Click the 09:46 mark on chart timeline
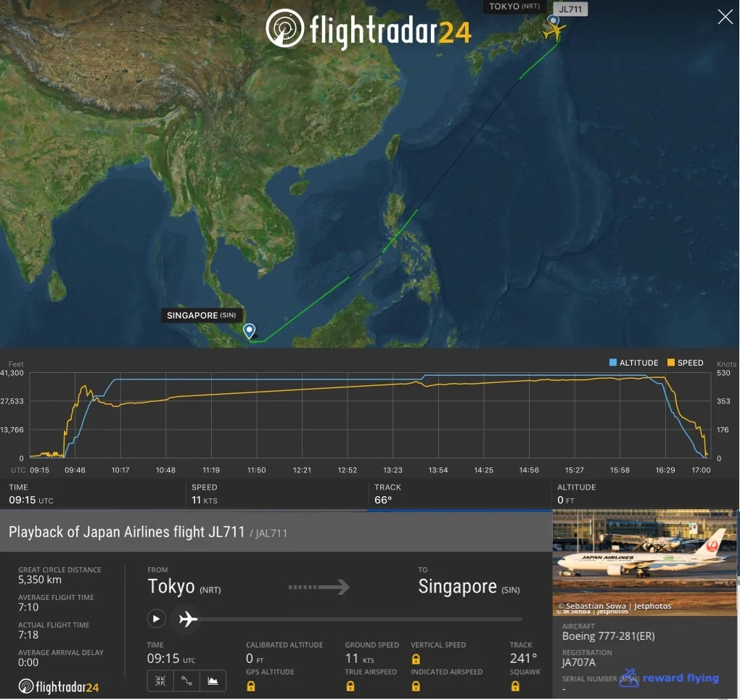Image resolution: width=740 pixels, height=700 pixels. point(75,470)
